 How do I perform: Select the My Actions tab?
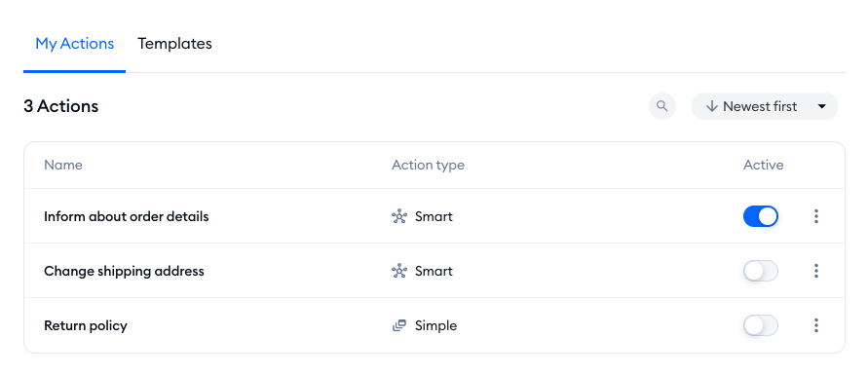click(x=75, y=44)
